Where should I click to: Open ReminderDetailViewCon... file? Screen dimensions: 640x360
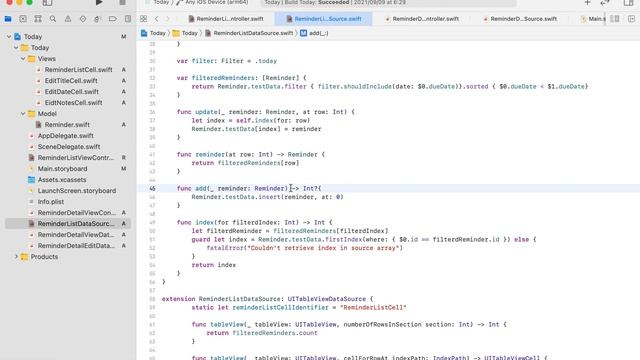(x=77, y=213)
